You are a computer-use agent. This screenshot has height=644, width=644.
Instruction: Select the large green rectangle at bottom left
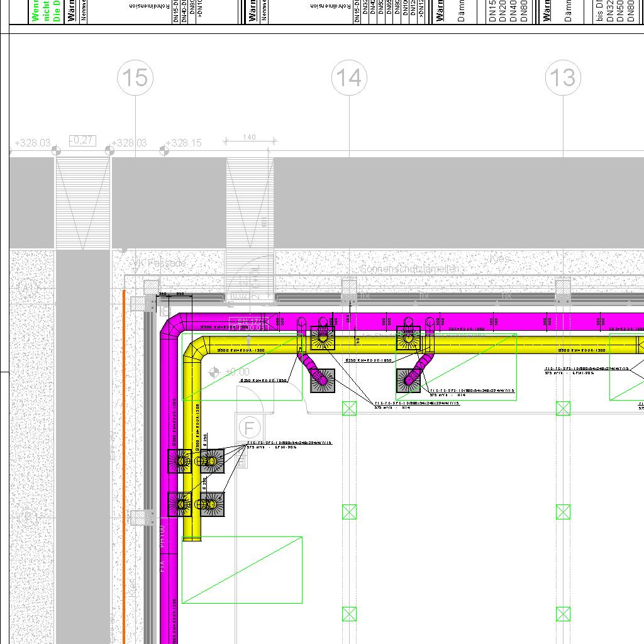tap(242, 570)
